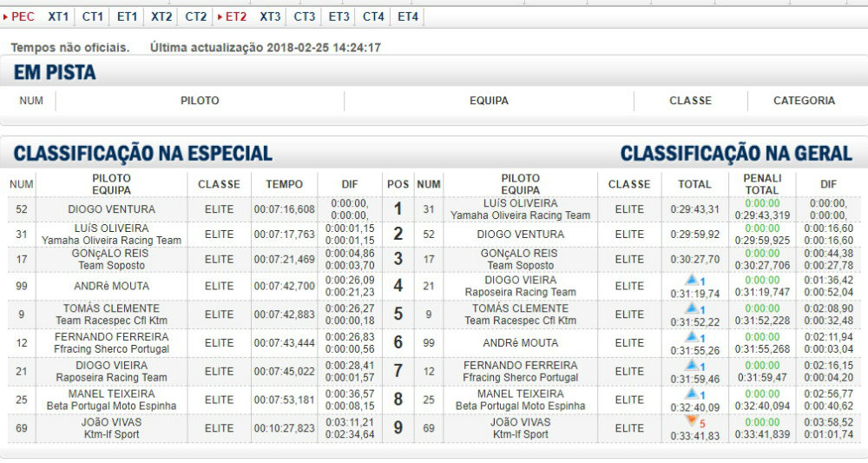The height and width of the screenshot is (463, 868).
Task: Click Luís Oliveira in the general classification
Action: click(x=521, y=203)
